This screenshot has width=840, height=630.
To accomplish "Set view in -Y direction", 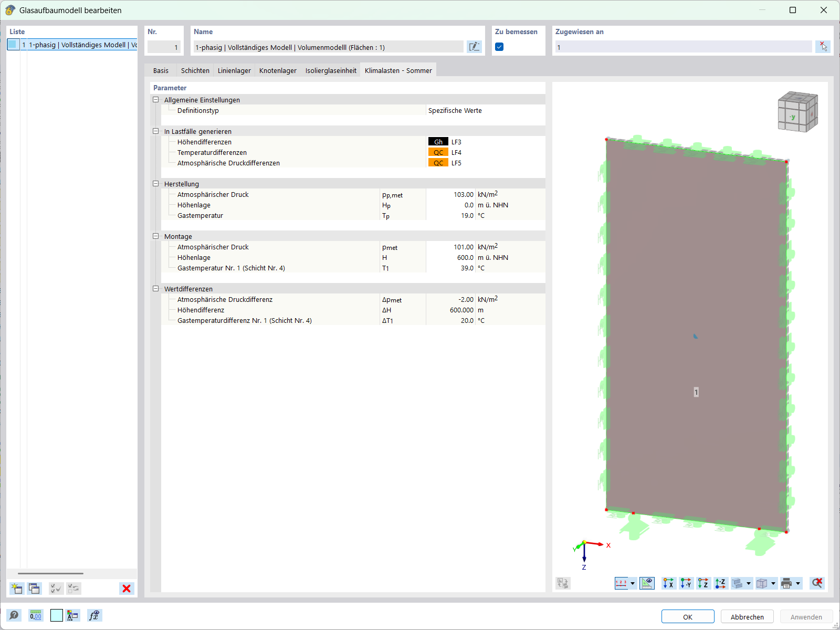I will click(686, 583).
